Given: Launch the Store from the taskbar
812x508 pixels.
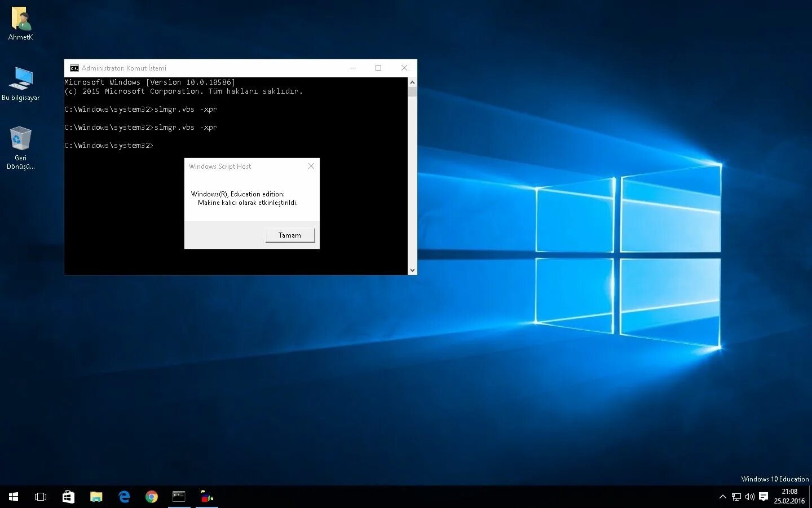Looking at the screenshot, I should pos(68,497).
